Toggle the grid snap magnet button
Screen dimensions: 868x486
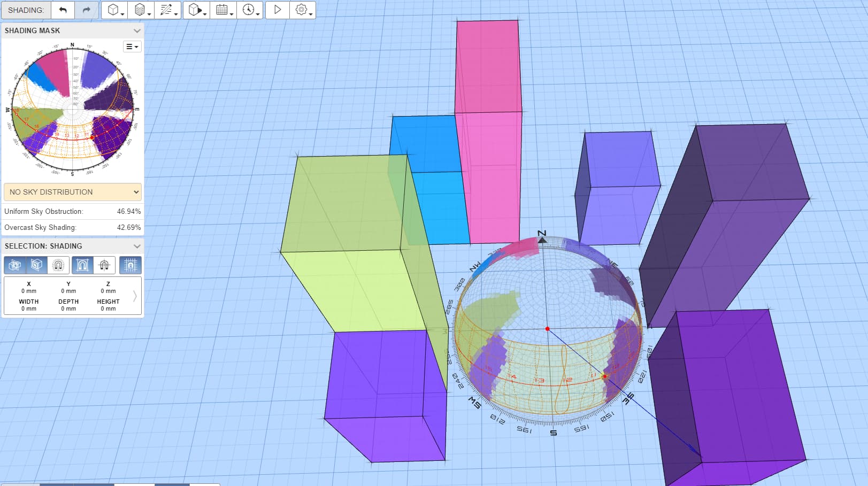pos(130,265)
